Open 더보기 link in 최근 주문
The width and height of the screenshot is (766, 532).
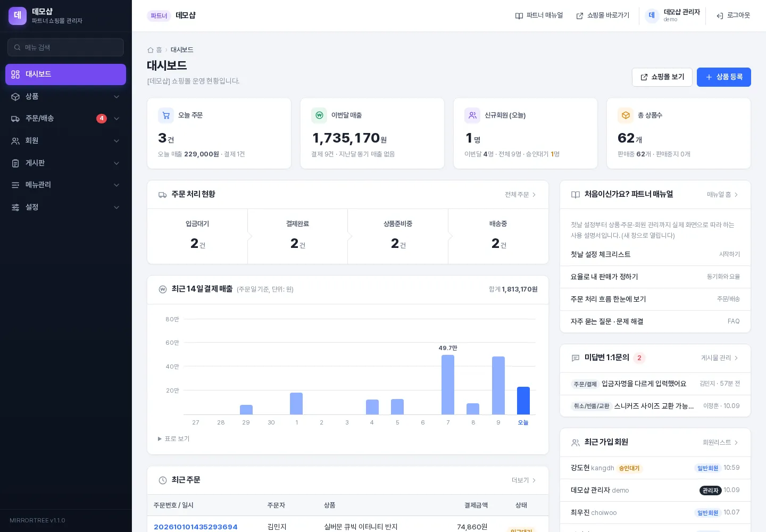click(x=524, y=480)
